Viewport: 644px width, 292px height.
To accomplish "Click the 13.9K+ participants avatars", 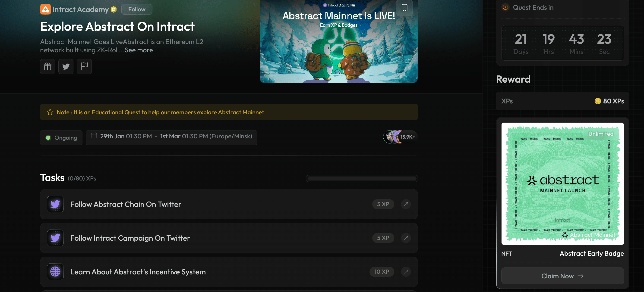I will click(x=400, y=137).
